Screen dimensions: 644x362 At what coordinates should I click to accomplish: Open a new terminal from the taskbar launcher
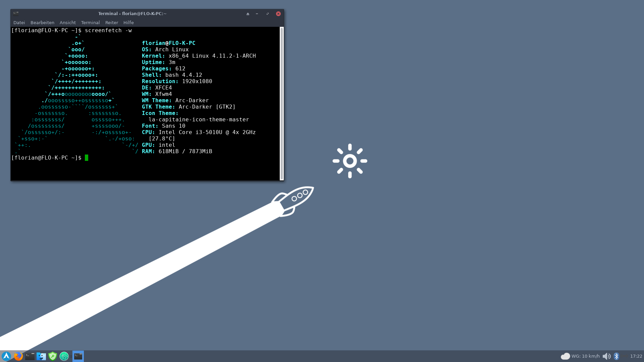30,356
